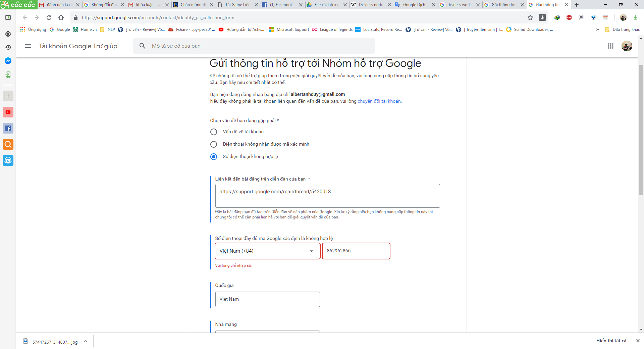
Task: Show more bookmarks with chevron
Action: pyautogui.click(x=597, y=30)
